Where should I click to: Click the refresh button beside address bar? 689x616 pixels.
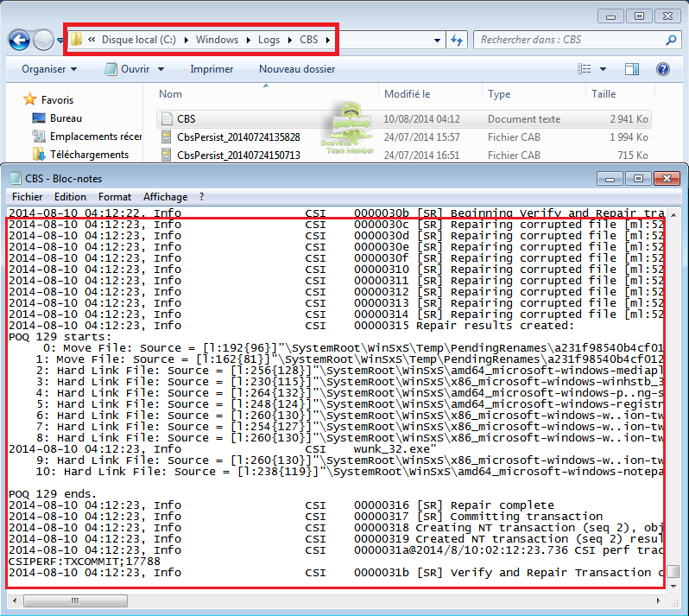click(x=458, y=40)
